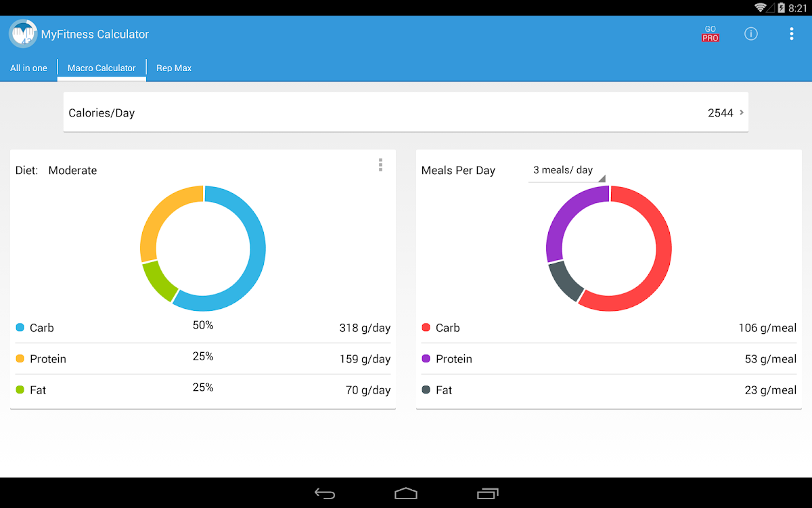Open the top-right overflow menu
Viewport: 812px width, 508px height.
tap(791, 34)
